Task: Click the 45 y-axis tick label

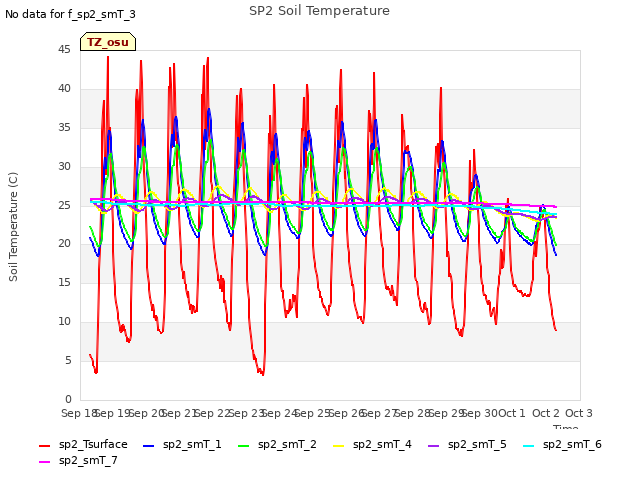Action: pos(64,49)
